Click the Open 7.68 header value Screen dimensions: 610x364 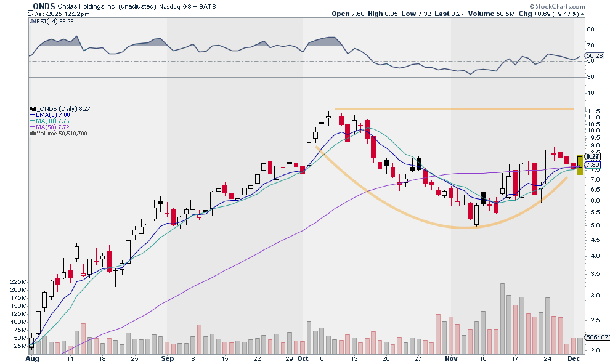coord(348,14)
